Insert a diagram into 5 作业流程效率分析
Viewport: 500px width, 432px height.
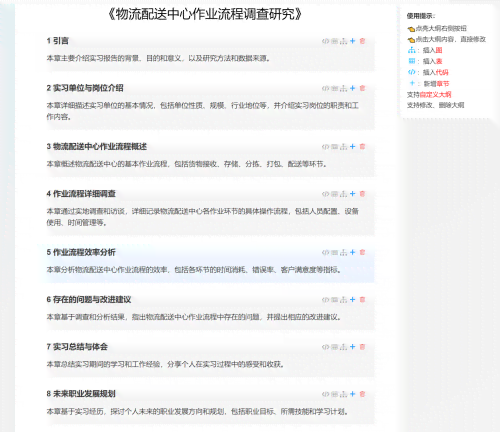coord(344,253)
